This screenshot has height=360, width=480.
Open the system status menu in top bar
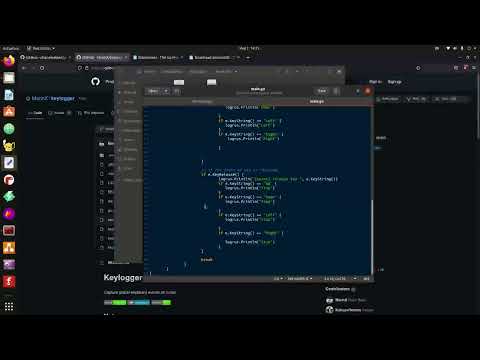click(x=461, y=48)
